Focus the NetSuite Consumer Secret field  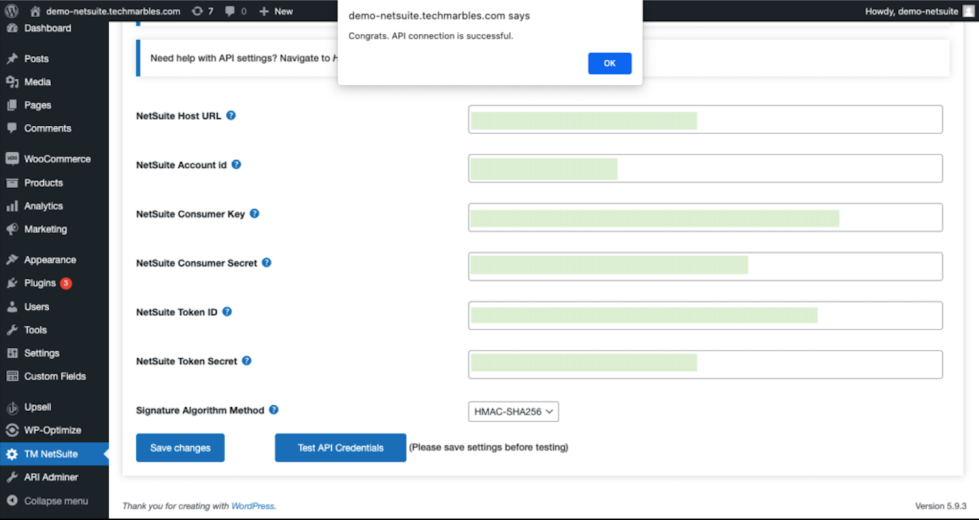tap(706, 267)
